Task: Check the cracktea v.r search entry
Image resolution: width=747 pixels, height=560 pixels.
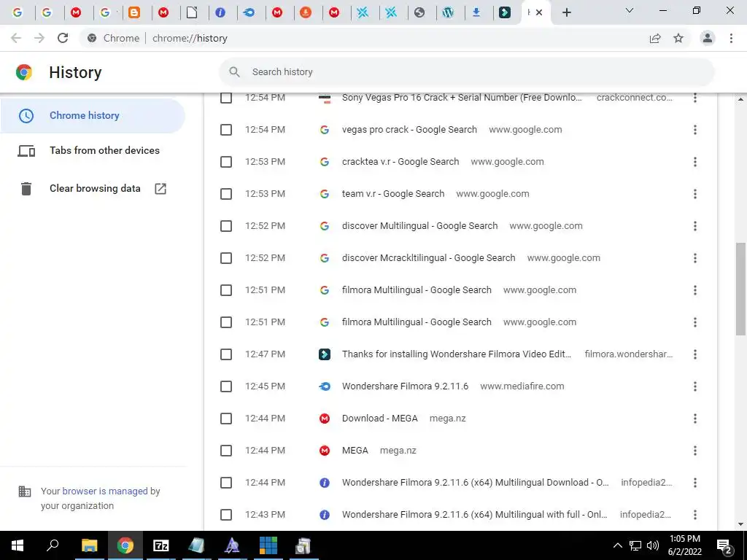Action: pos(226,162)
